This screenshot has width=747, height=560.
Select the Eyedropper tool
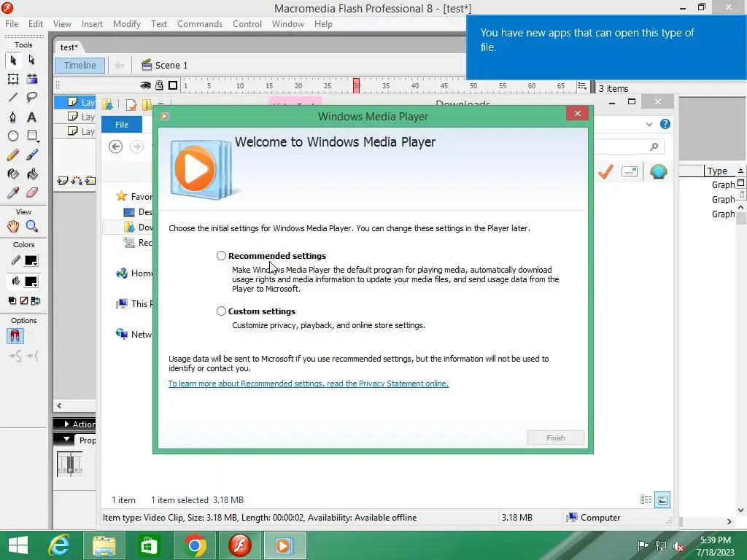(x=13, y=192)
